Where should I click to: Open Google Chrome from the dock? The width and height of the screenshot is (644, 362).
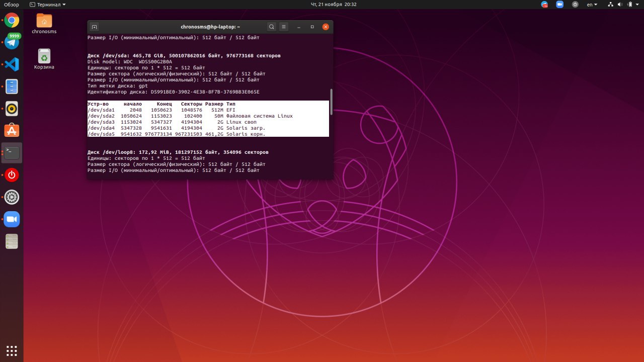[12, 21]
